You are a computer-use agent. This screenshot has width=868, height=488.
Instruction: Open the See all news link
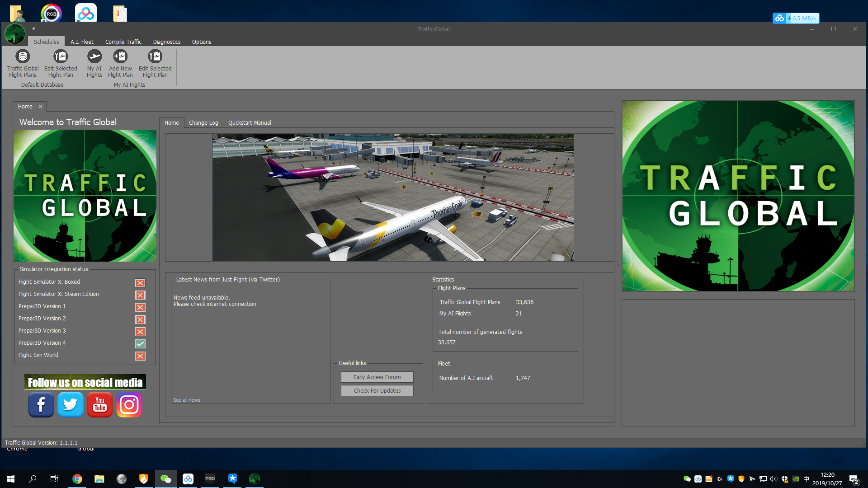coord(186,400)
